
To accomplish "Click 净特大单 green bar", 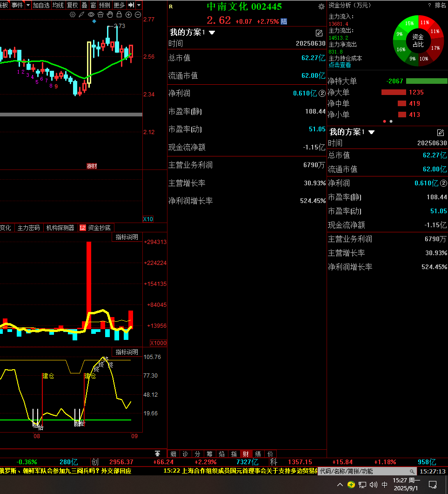I will 427,81.
